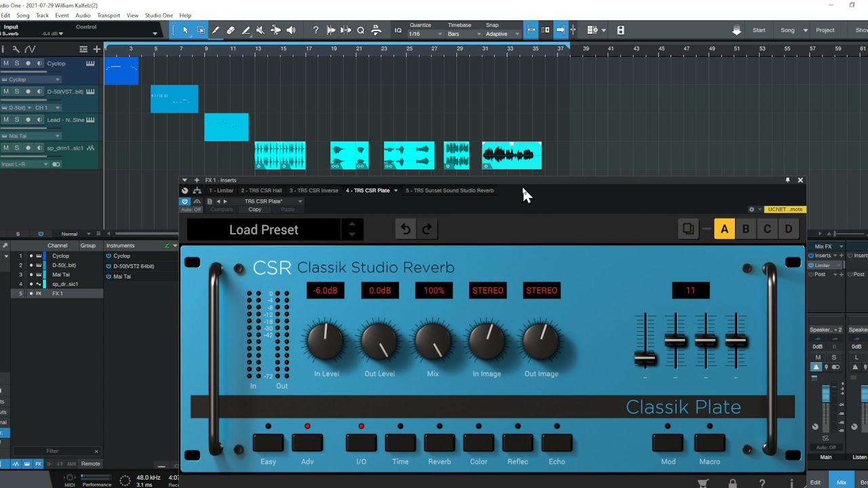Toggle Autoscroll in the toolbar

click(560, 30)
